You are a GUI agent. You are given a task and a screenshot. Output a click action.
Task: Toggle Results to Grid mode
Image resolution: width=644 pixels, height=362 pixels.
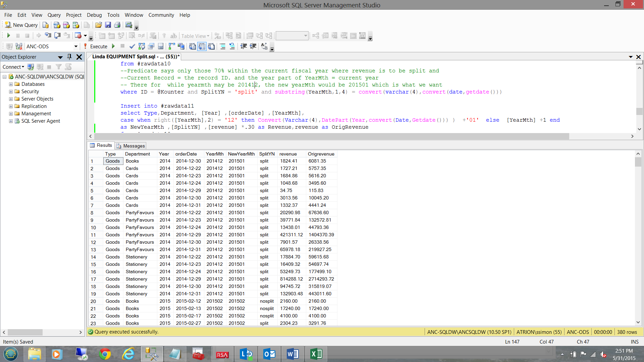tap(202, 46)
